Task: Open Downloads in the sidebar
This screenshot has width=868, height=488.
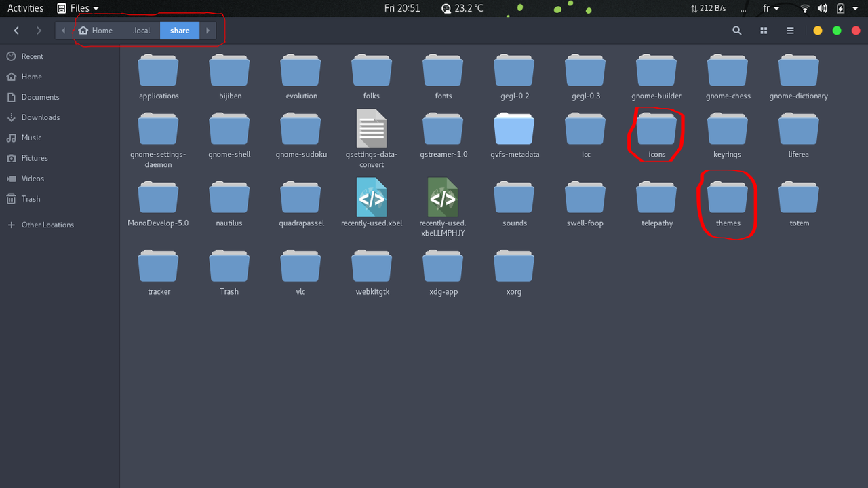Action: click(40, 117)
